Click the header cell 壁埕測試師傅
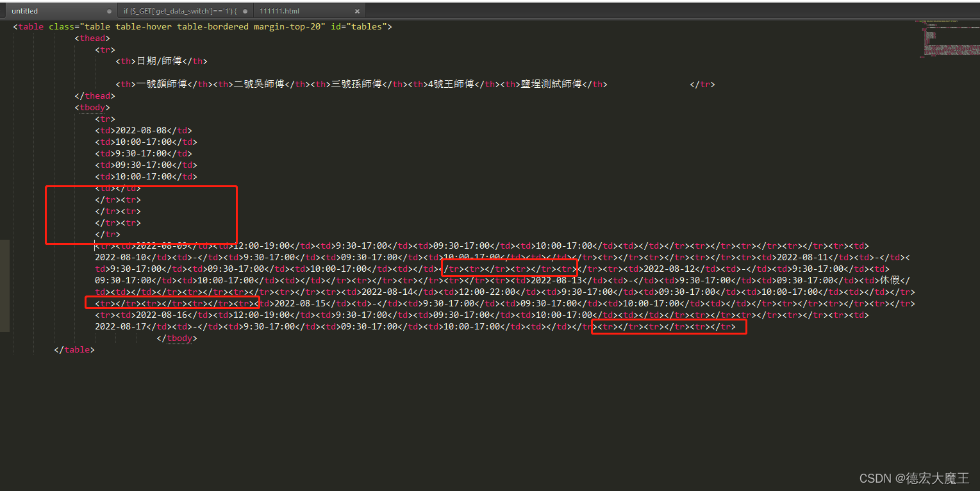 coord(552,84)
